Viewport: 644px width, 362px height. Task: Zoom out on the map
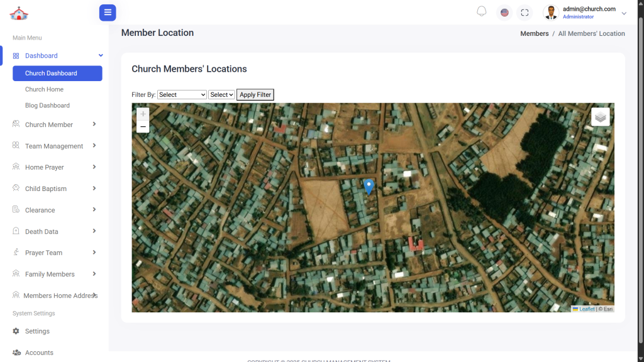[x=143, y=127]
